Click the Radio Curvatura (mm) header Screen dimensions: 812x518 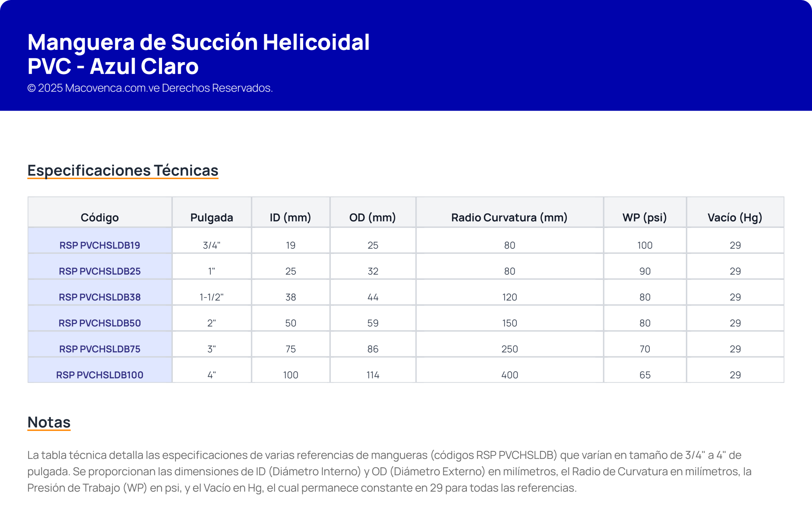tap(509, 217)
